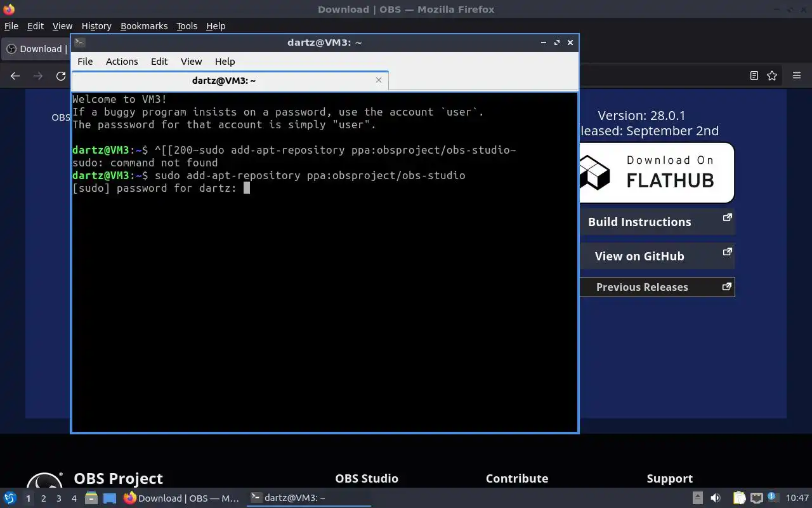Image resolution: width=812 pixels, height=508 pixels.
Task: Click the removable media eject tray icon
Action: [x=697, y=498]
